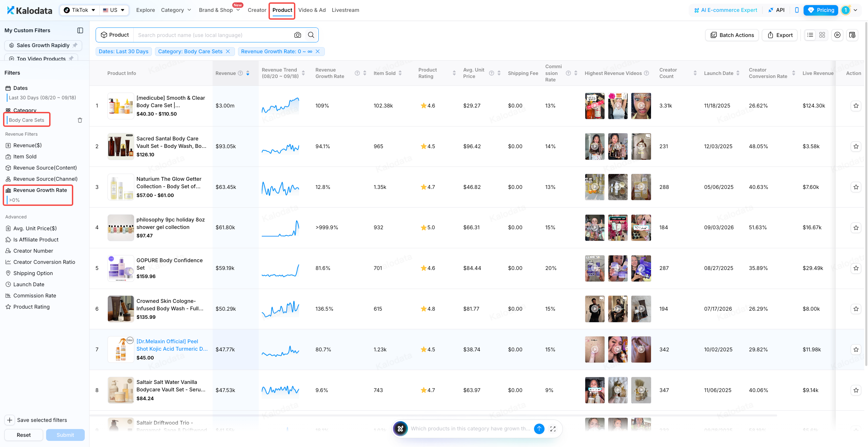Screen dimensions: 868x447
Task: Open the Explore tab
Action: 145,10
